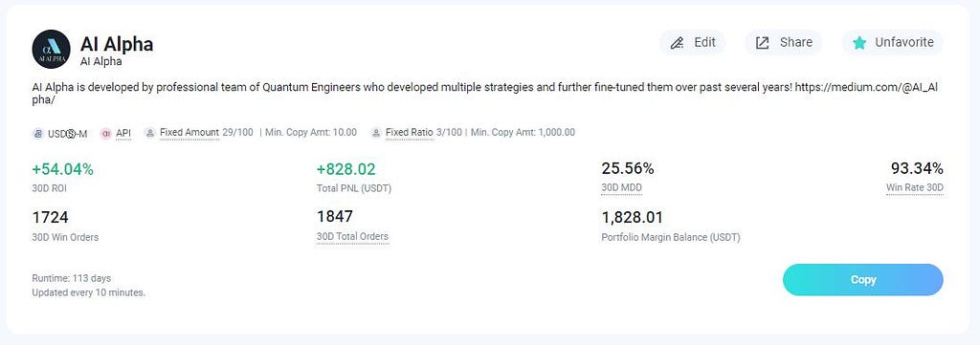The image size is (980, 345).
Task: Open the Edit button label
Action: 705,42
